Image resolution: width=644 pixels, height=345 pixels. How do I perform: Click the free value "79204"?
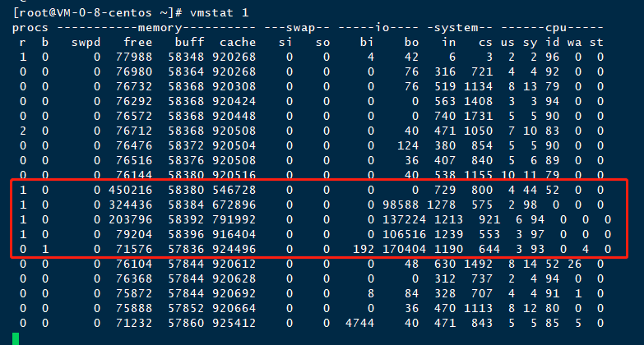click(134, 234)
